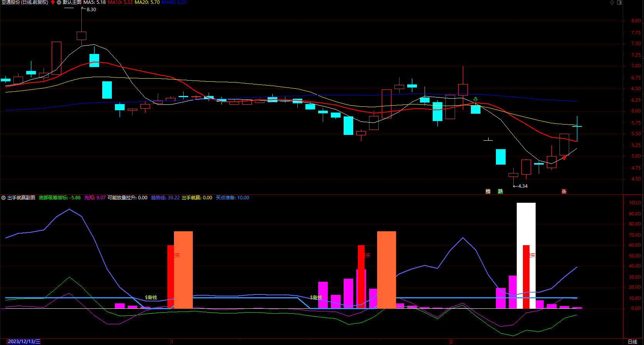The width and height of the screenshot is (644, 345).
Task: Click the second 备钱 signal label in the sub-chart
Action: 316,297
